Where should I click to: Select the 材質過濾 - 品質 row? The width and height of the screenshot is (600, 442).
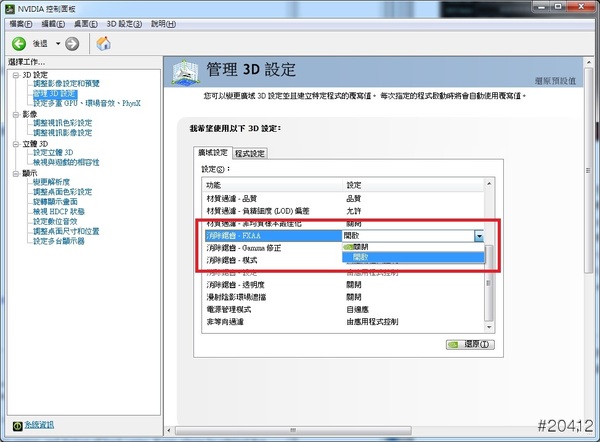click(x=344, y=199)
